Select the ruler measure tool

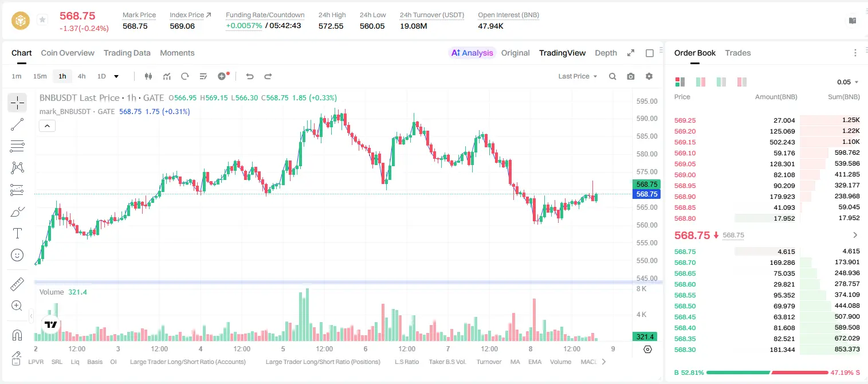point(17,284)
